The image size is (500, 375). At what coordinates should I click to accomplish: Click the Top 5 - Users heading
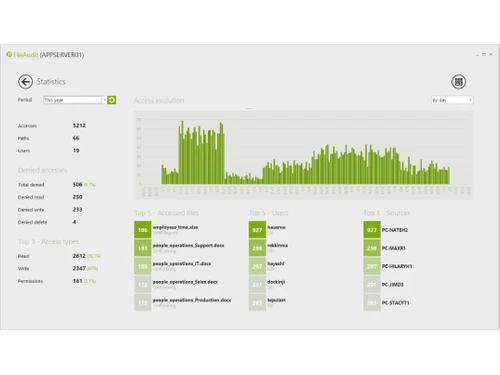point(269,213)
